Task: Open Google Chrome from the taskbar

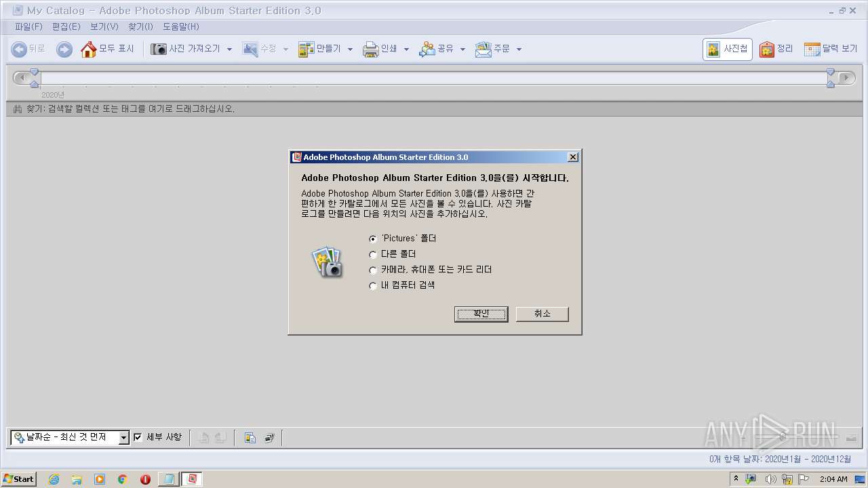Action: (x=123, y=479)
